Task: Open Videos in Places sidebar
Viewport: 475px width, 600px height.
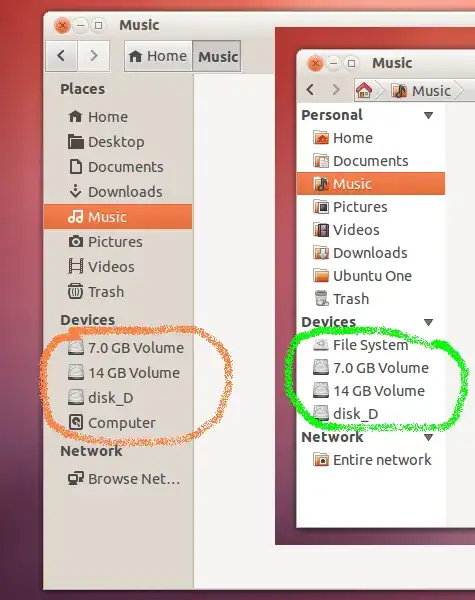Action: point(118,267)
